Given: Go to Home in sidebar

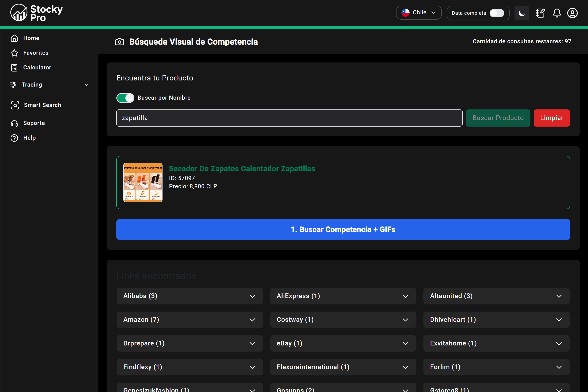Looking at the screenshot, I should pos(31,38).
